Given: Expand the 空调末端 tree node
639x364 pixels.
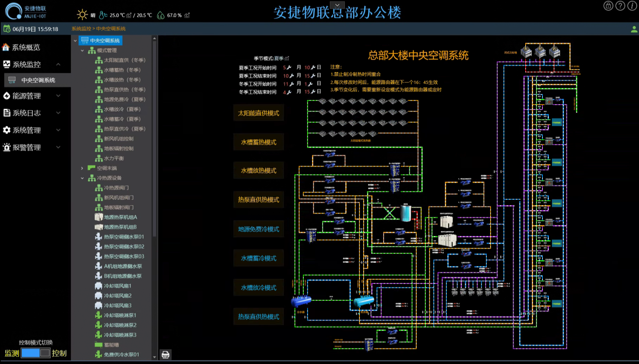Looking at the screenshot, I should pyautogui.click(x=82, y=168).
